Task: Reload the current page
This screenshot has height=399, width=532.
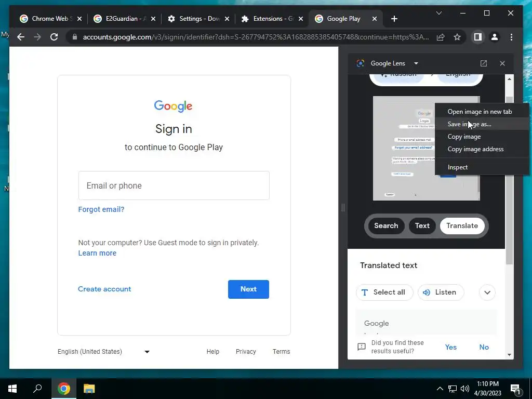Action: click(x=54, y=37)
